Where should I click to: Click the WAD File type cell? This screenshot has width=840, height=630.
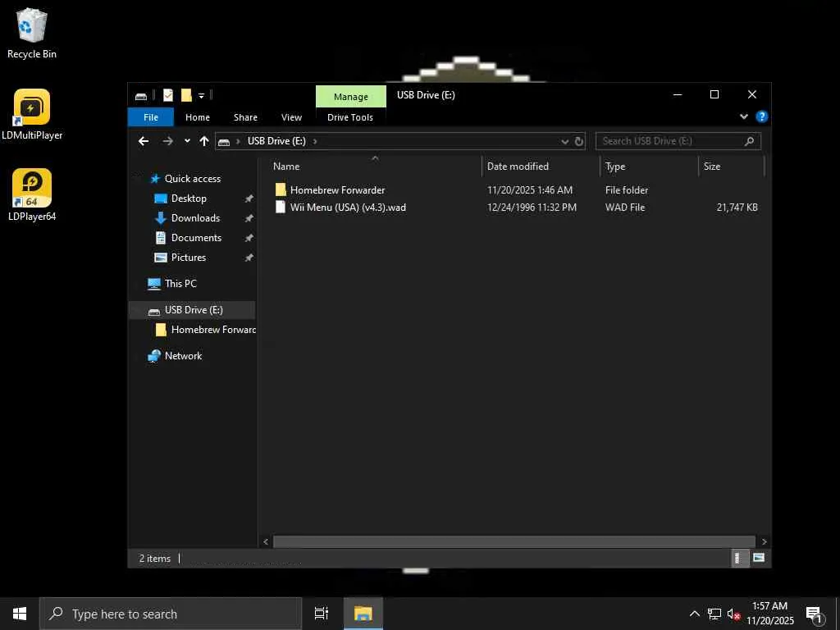625,208
